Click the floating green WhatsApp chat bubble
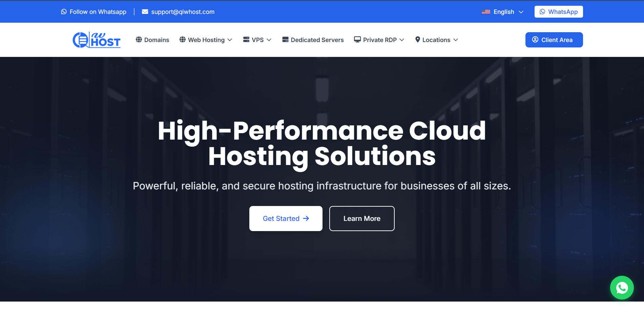This screenshot has width=644, height=309. coord(622,288)
